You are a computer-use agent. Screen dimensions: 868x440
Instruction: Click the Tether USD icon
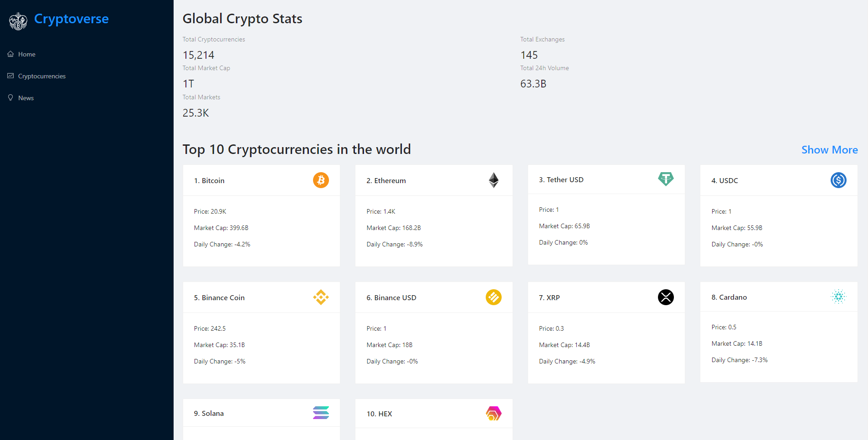(666, 179)
